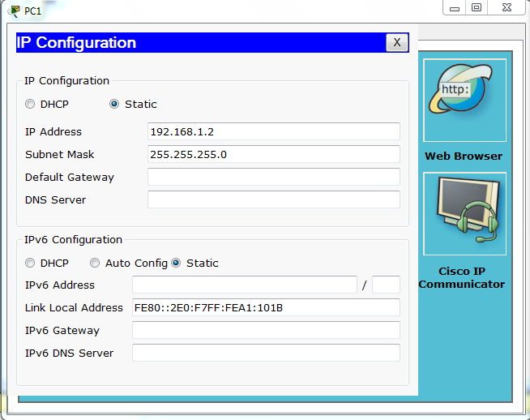Click the Link Local Address field
Screen dimensions: 530x420
(x=266, y=307)
